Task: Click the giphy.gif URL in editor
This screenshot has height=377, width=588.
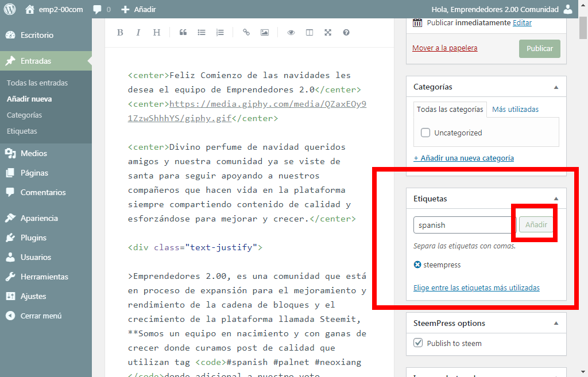Action: [x=247, y=111]
